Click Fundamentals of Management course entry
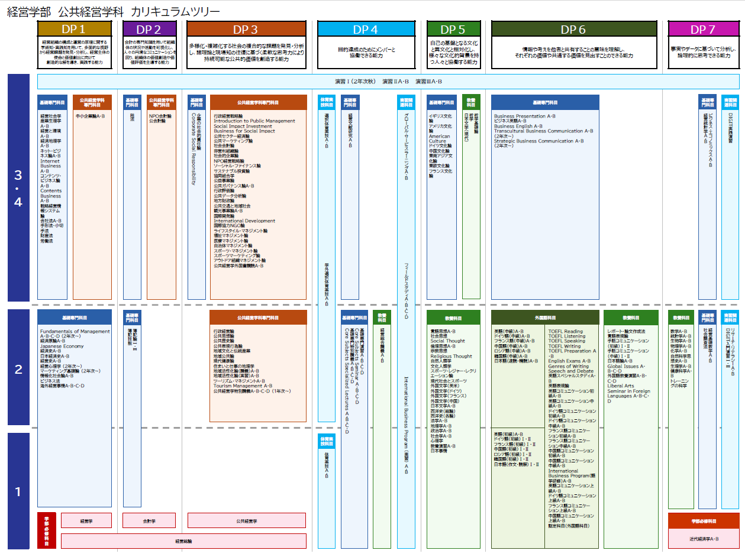Viewport: 745px width, 560px height. 75,332
